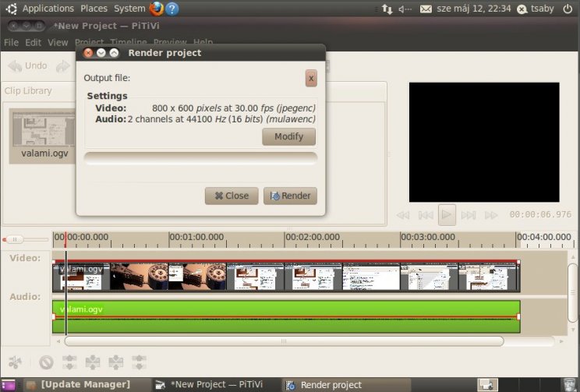Screen dimensions: 580x392
Task: Click the horizontal timeline scrollbar
Action: 284,341
